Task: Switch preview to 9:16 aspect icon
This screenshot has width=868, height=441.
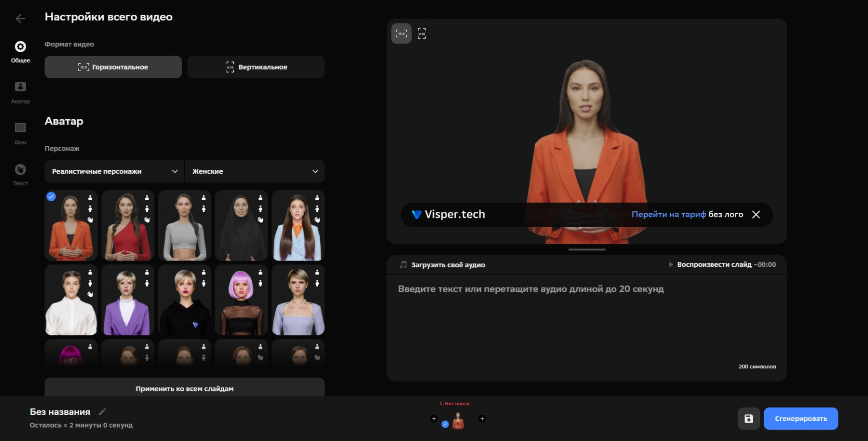Action: [422, 33]
